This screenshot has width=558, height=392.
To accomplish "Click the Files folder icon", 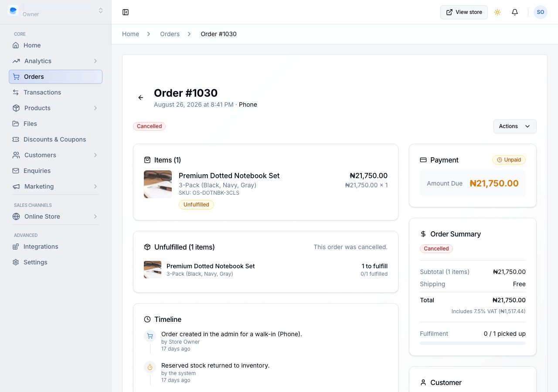I will coord(16,124).
